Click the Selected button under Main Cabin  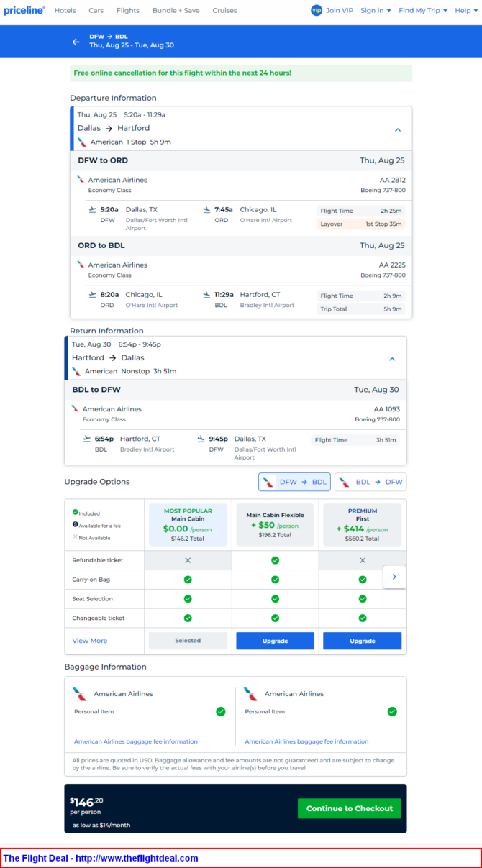188,641
